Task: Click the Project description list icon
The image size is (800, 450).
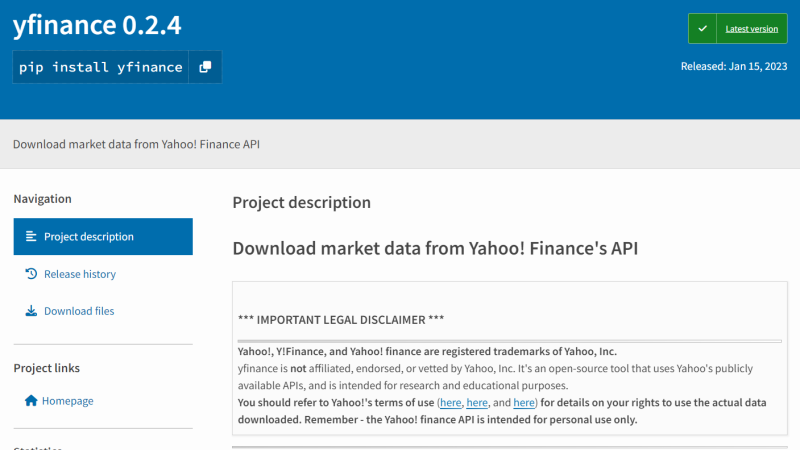Action: [x=30, y=237]
